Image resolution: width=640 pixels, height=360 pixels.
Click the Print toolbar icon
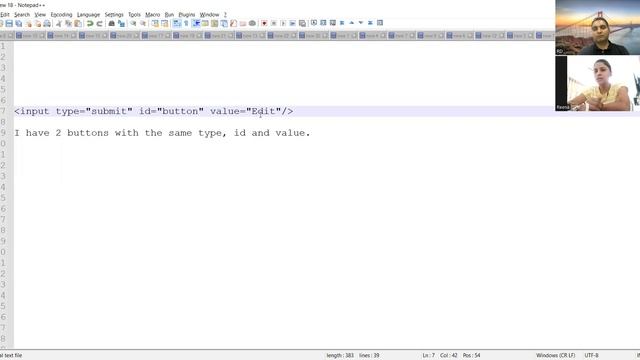[x=47, y=23]
